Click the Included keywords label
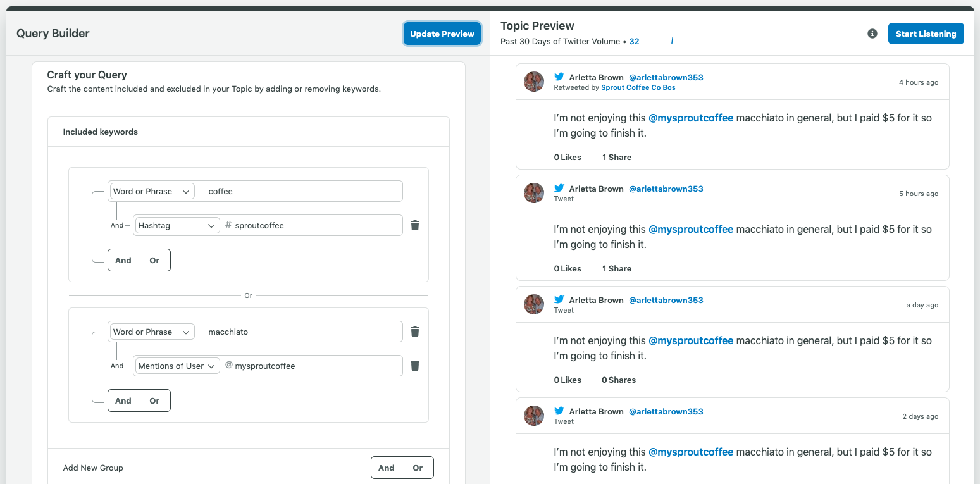The width and height of the screenshot is (980, 484). point(101,132)
